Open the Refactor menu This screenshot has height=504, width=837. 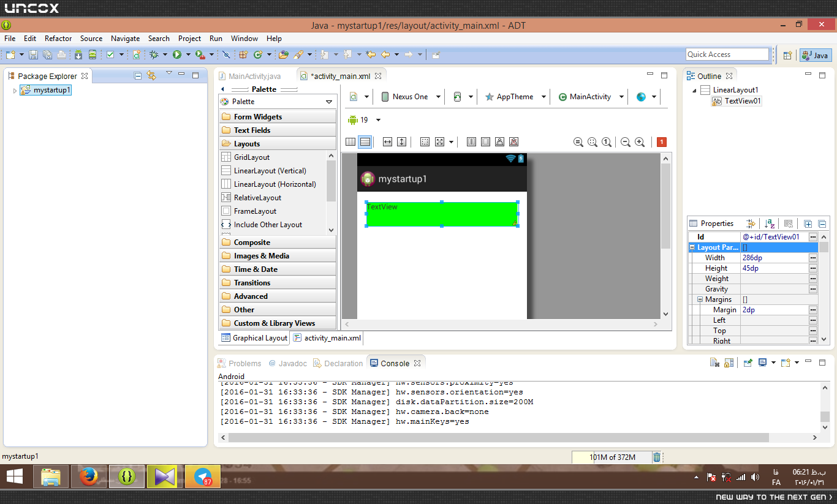tap(58, 38)
